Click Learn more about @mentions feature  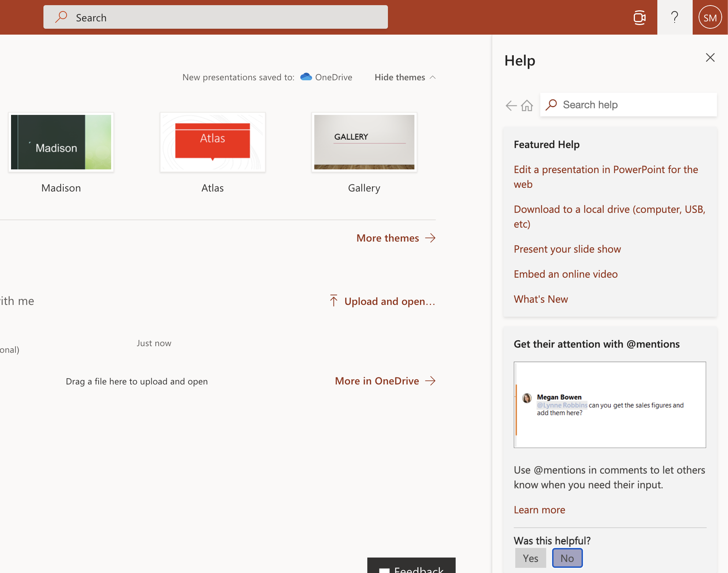tap(540, 509)
